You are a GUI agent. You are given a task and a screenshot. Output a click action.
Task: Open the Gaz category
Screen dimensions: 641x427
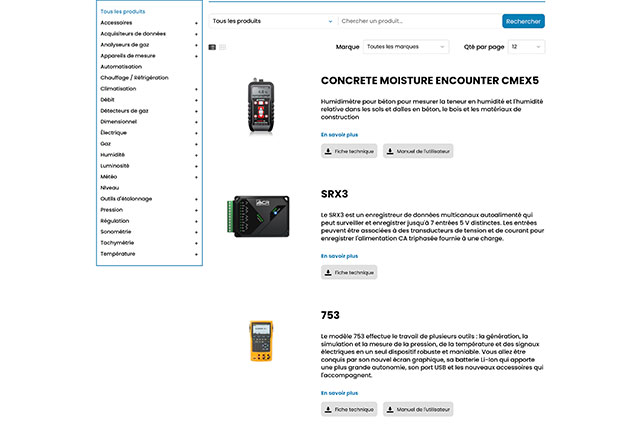click(106, 144)
